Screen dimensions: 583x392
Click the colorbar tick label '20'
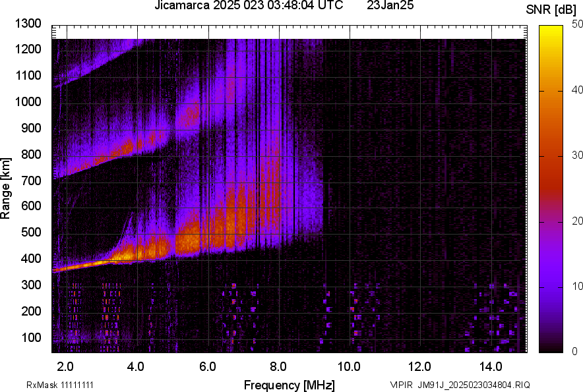click(x=577, y=221)
